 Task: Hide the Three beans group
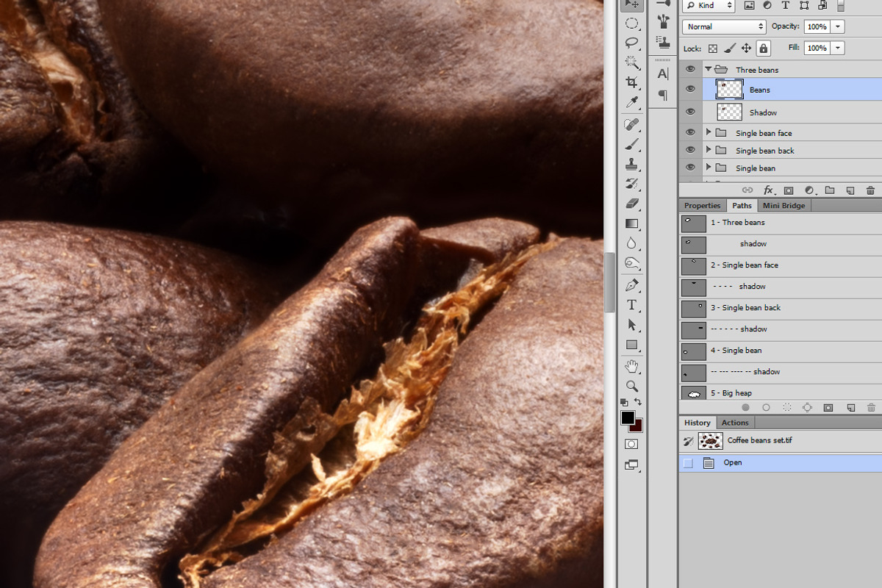[690, 69]
